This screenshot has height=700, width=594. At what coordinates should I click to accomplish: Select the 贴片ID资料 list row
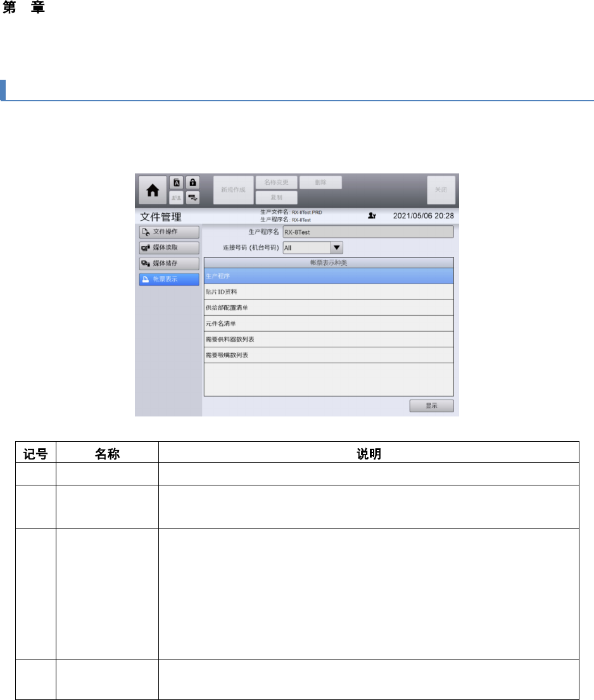(x=329, y=292)
